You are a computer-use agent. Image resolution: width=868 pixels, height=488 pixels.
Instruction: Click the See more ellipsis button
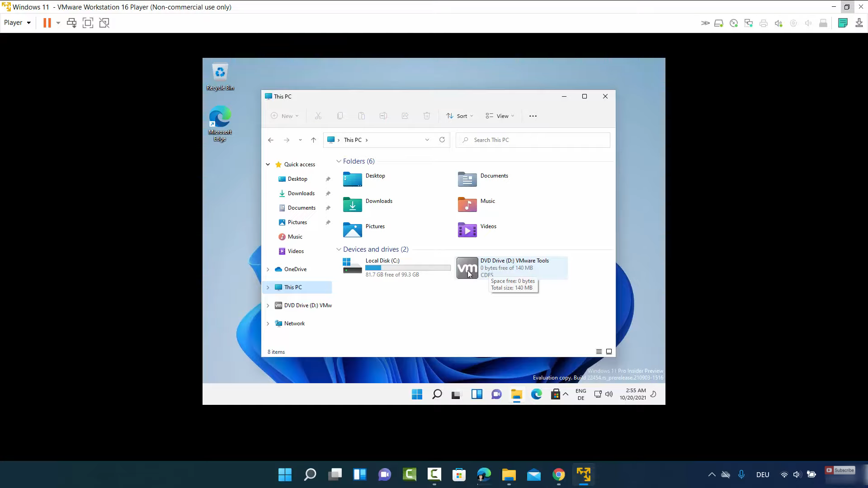click(x=533, y=116)
